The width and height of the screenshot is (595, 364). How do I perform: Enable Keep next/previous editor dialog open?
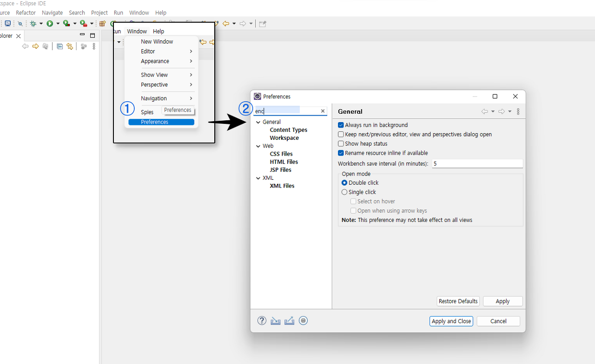coord(341,134)
